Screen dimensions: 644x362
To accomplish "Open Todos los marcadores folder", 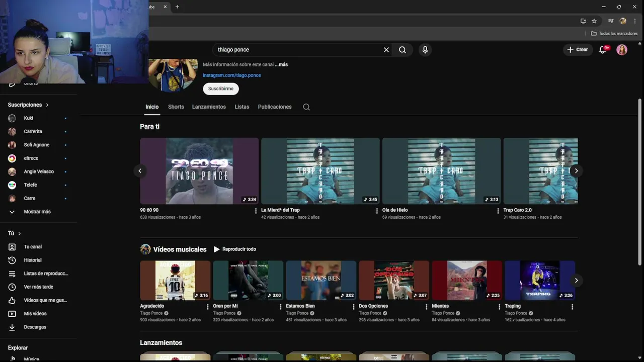I will (614, 33).
